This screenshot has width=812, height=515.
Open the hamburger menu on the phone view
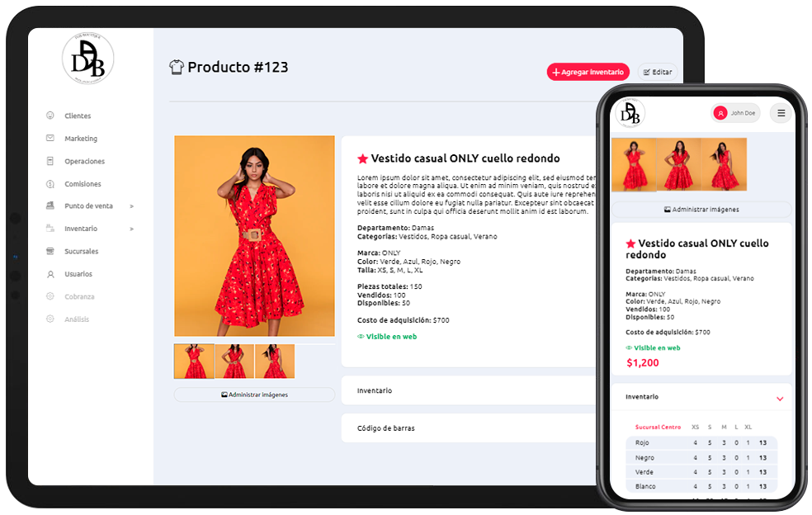click(780, 113)
